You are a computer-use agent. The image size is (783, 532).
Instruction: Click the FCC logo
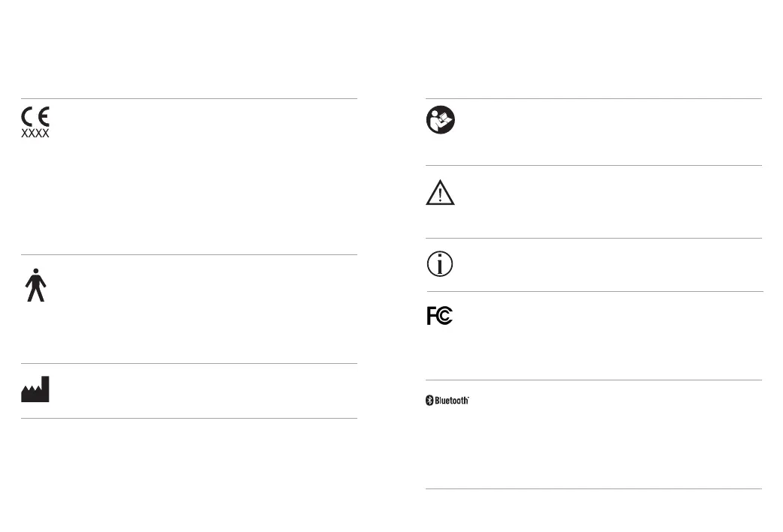[x=440, y=315]
